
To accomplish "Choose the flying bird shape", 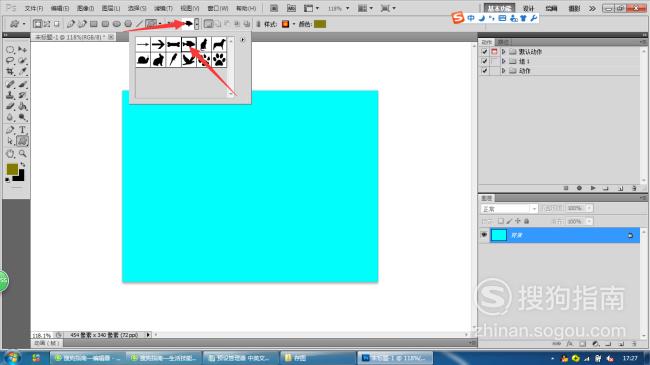I will point(189,60).
